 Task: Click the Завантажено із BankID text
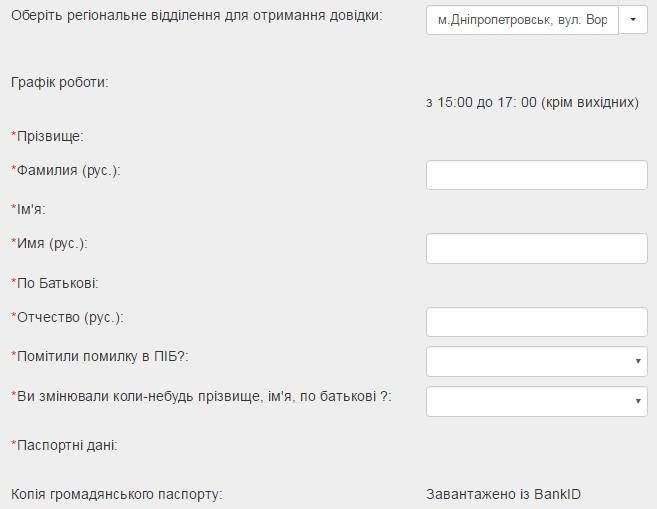pyautogui.click(x=504, y=494)
